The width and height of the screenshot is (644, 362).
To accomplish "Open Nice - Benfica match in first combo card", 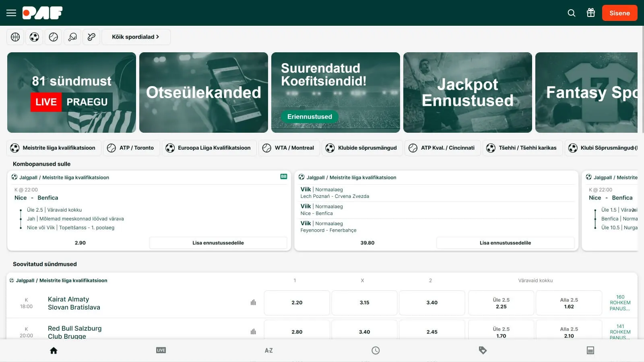I will point(36,198).
